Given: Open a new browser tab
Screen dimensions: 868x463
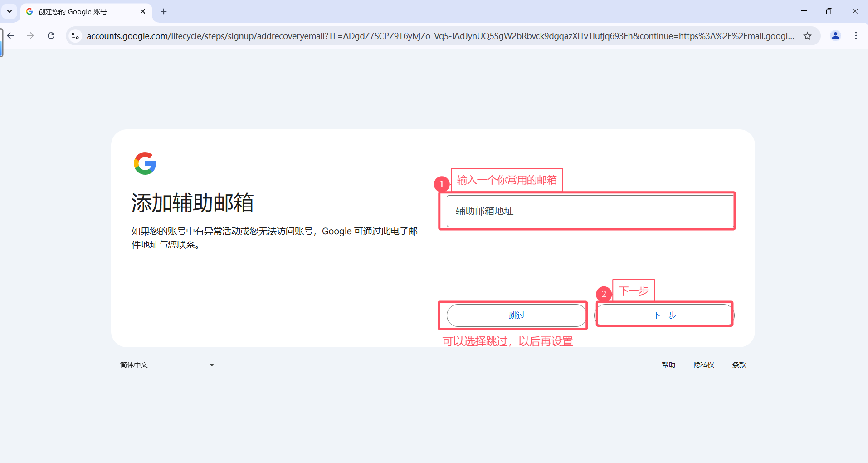Looking at the screenshot, I should tap(164, 11).
